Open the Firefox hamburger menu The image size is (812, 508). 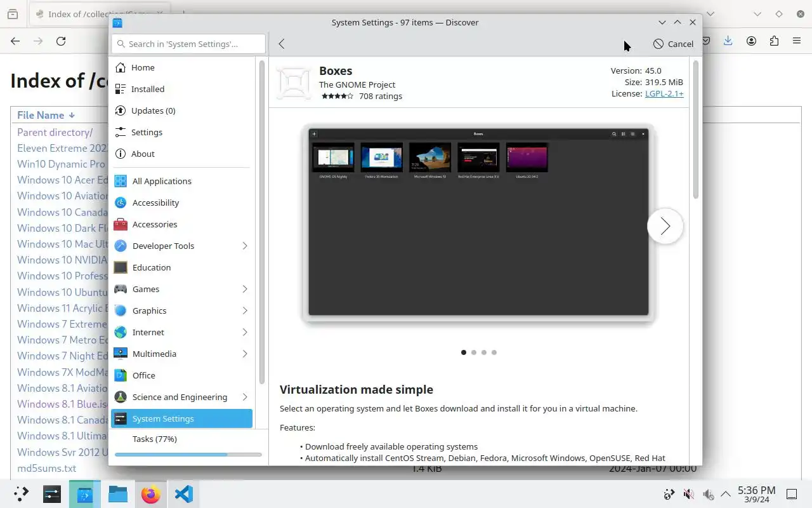point(797,41)
